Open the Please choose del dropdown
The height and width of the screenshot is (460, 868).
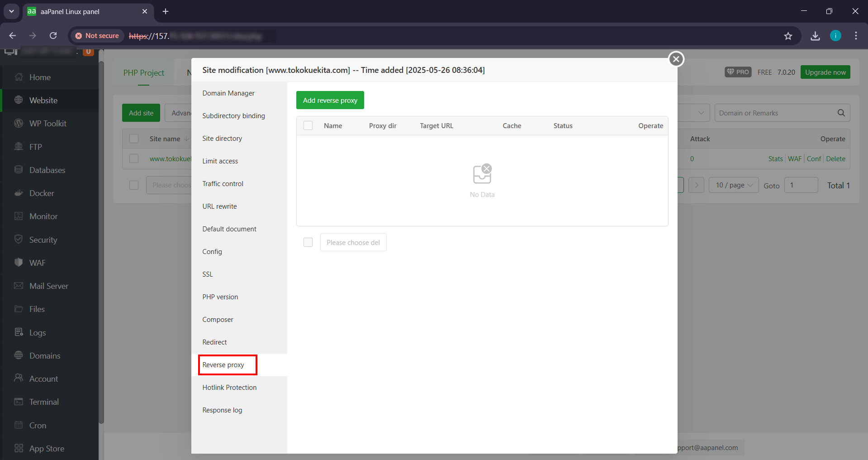coord(353,243)
